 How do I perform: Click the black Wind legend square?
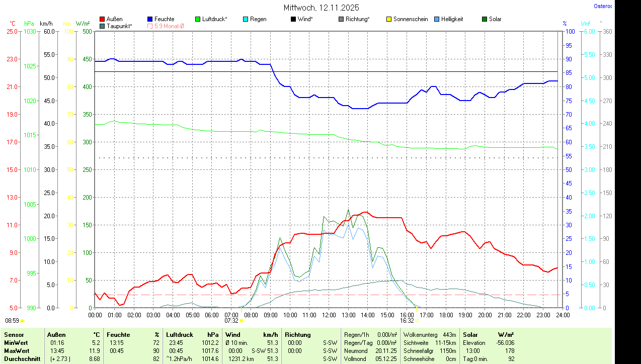(x=293, y=19)
